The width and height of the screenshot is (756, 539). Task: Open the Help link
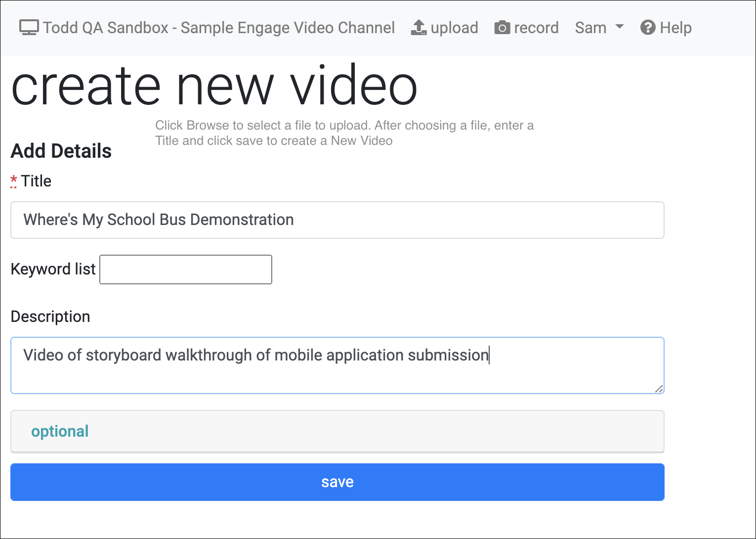(666, 27)
